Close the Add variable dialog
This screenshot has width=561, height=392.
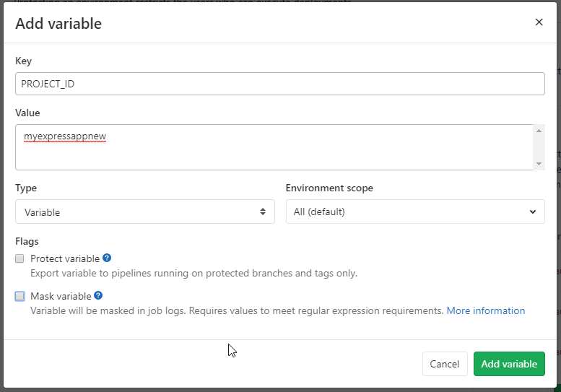point(539,22)
